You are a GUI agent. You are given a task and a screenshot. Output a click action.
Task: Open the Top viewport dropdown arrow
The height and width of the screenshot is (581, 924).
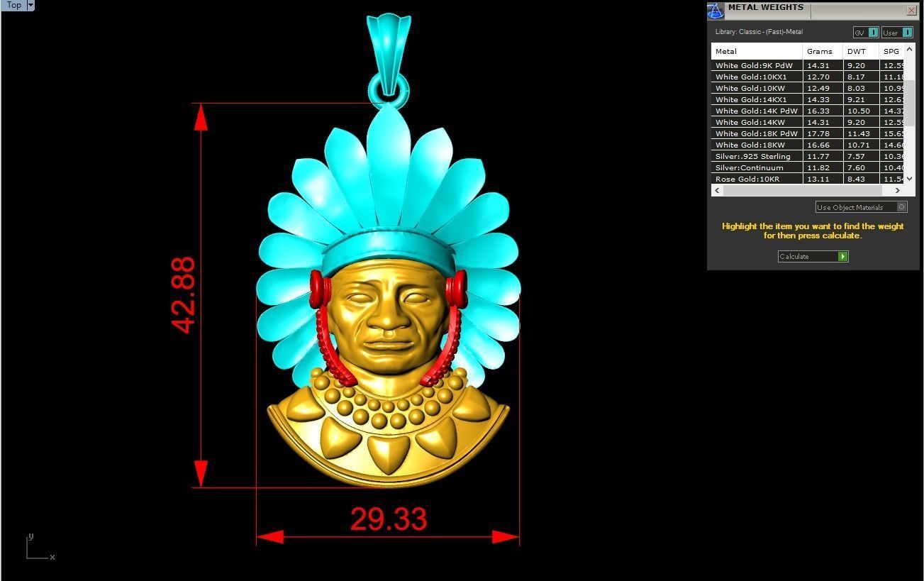pyautogui.click(x=30, y=5)
